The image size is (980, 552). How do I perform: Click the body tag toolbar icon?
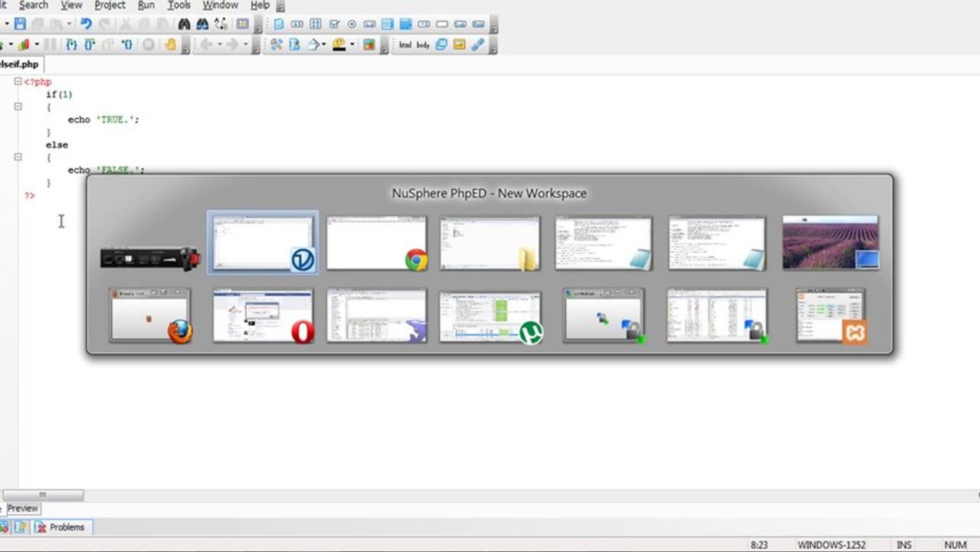point(423,44)
